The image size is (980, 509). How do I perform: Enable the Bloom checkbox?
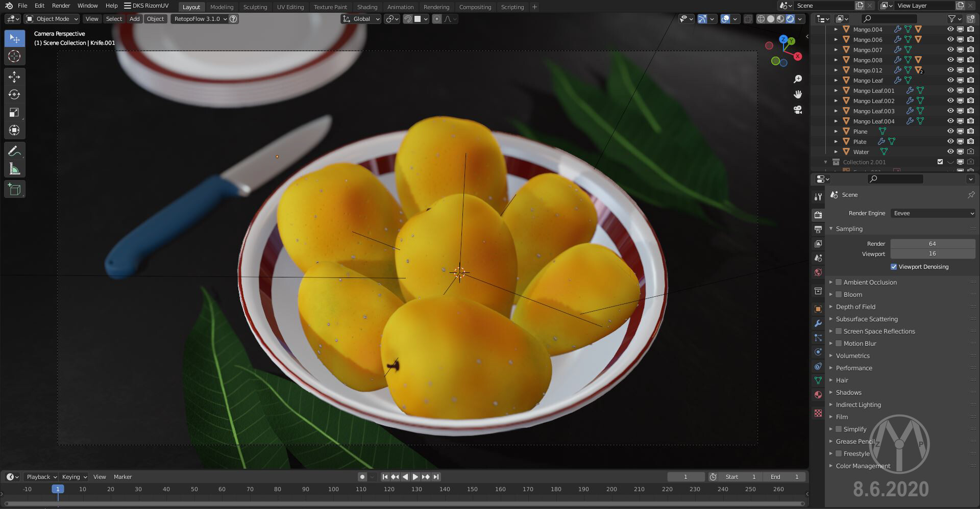[839, 294]
